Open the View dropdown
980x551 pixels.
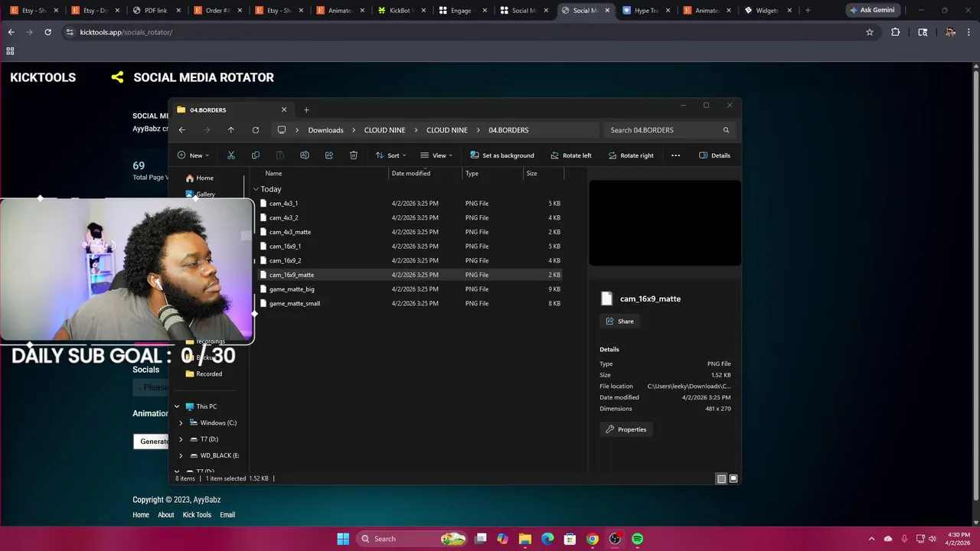click(x=436, y=155)
